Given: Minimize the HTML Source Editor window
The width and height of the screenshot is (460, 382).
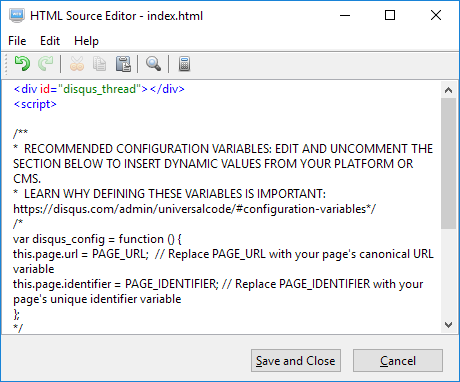Looking at the screenshot, I should (345, 15).
